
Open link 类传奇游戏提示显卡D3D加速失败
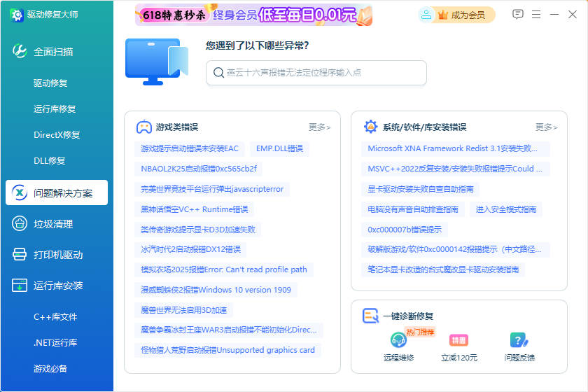[x=197, y=230]
